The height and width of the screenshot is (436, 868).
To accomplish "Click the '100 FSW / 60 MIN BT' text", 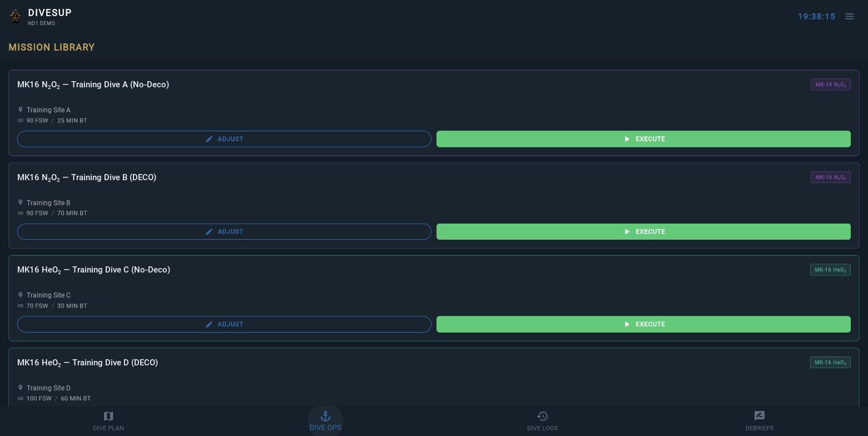I will coord(58,398).
